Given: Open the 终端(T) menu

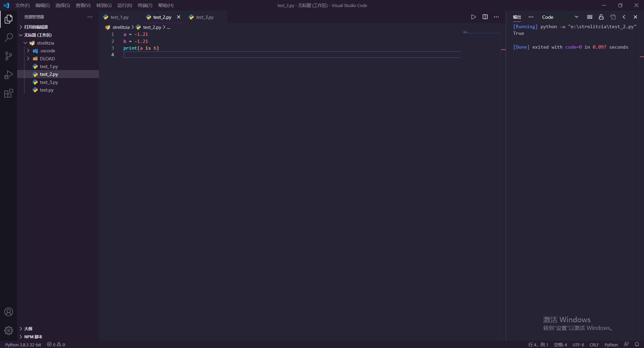Looking at the screenshot, I should (x=145, y=5).
